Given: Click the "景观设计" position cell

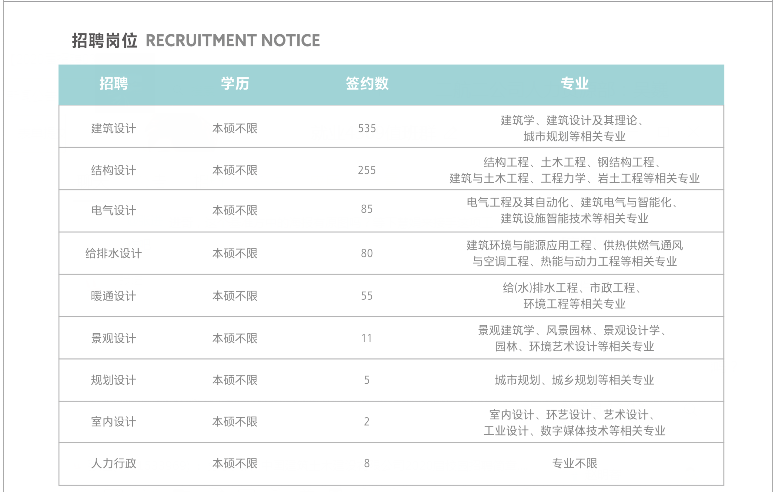Looking at the screenshot, I should pyautogui.click(x=114, y=338).
